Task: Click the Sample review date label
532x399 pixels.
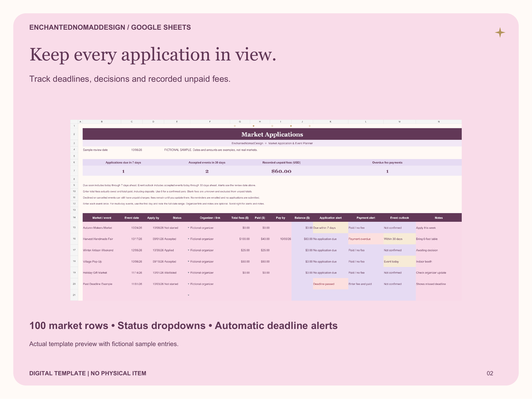Action: 95,150
